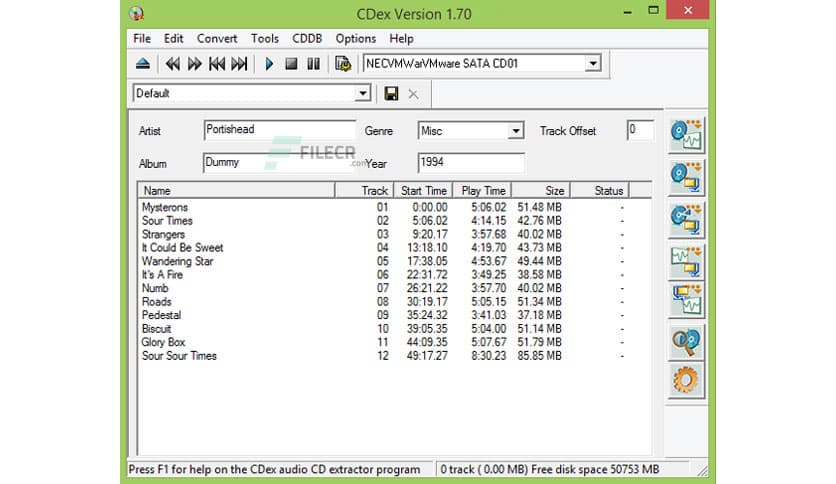Jump to next track button
This screenshot has height=484, width=836.
(x=239, y=64)
